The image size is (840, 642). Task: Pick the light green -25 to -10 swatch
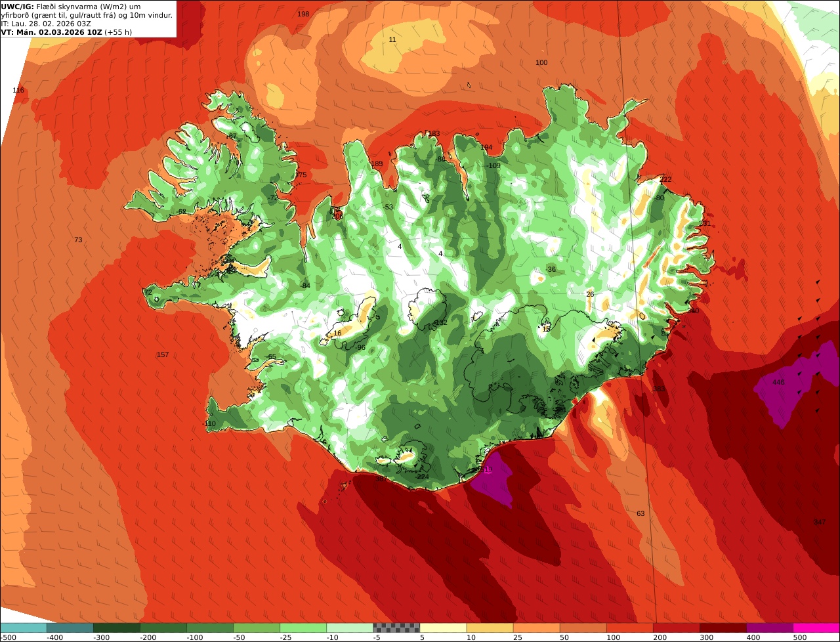coord(303,628)
